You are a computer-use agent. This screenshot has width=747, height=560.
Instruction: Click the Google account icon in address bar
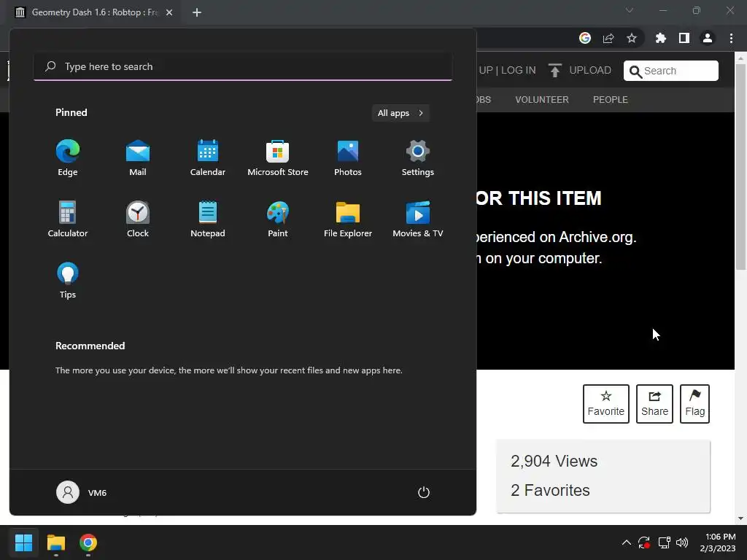coord(585,38)
